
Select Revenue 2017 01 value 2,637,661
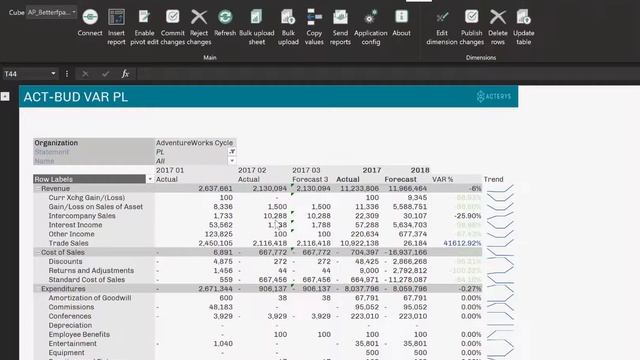pos(215,189)
